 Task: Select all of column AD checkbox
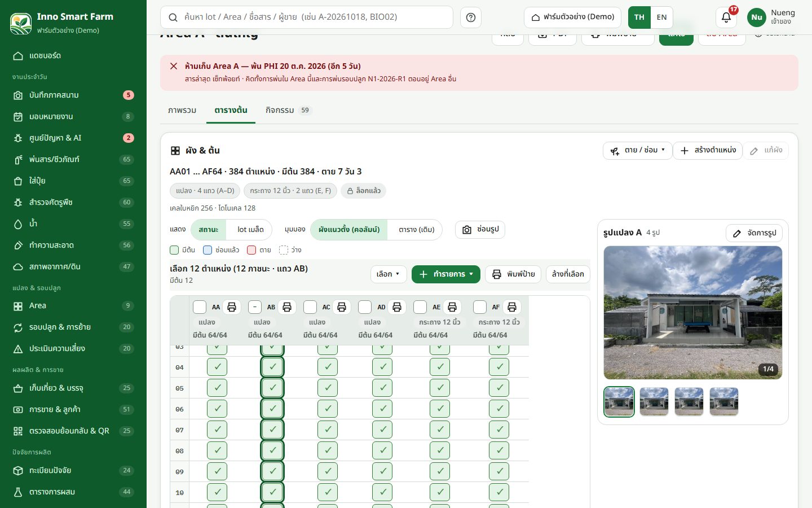point(365,307)
